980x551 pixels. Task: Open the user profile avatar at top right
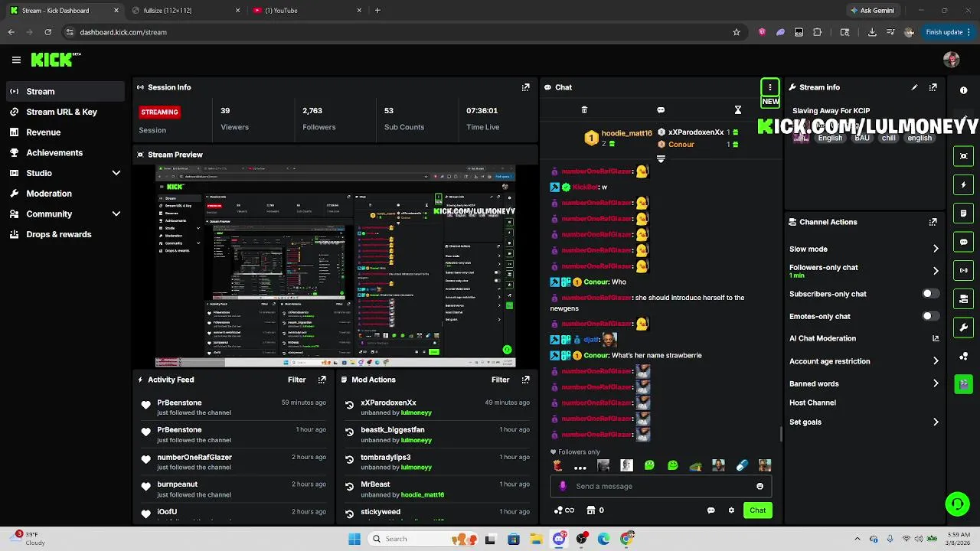[x=952, y=60]
